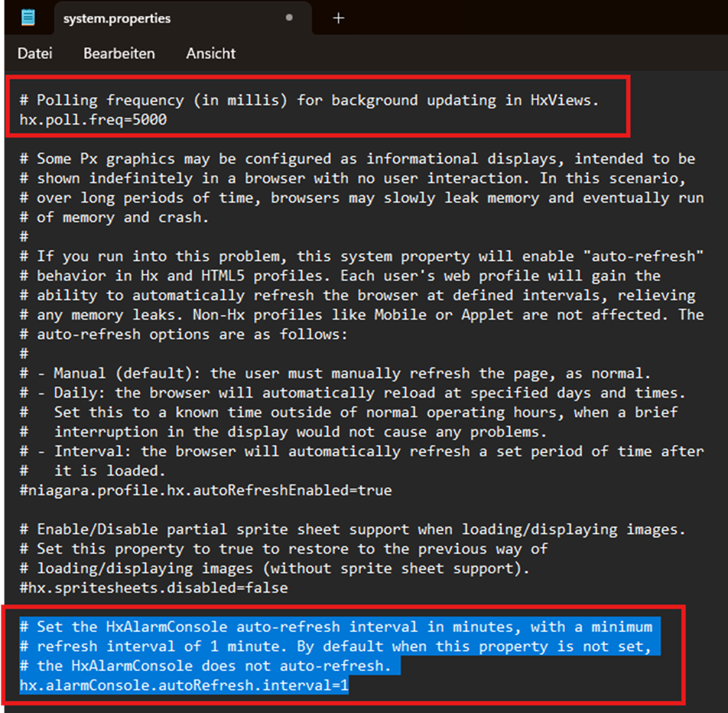
Task: Click comment '# over long periods of time'
Action: [x=141, y=198]
